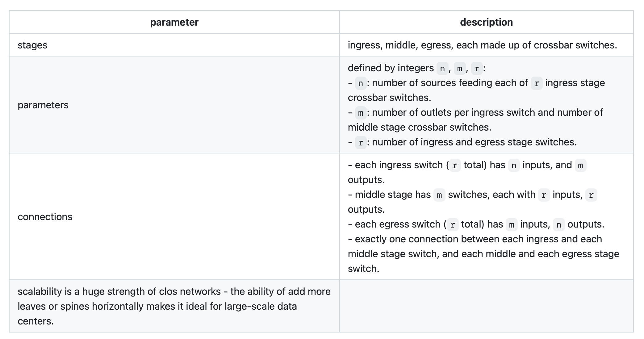This screenshot has width=644, height=339.
Task: Select the 'stages' row label cell
Action: pos(174,45)
